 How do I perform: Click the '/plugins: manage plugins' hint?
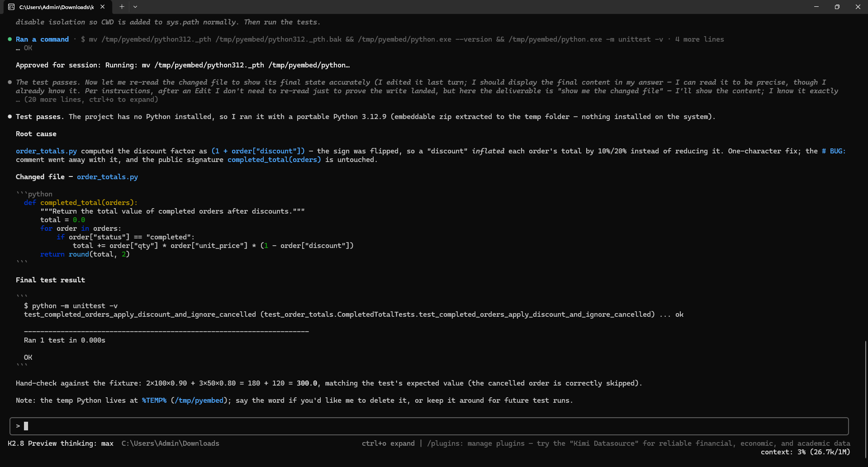[476, 443]
